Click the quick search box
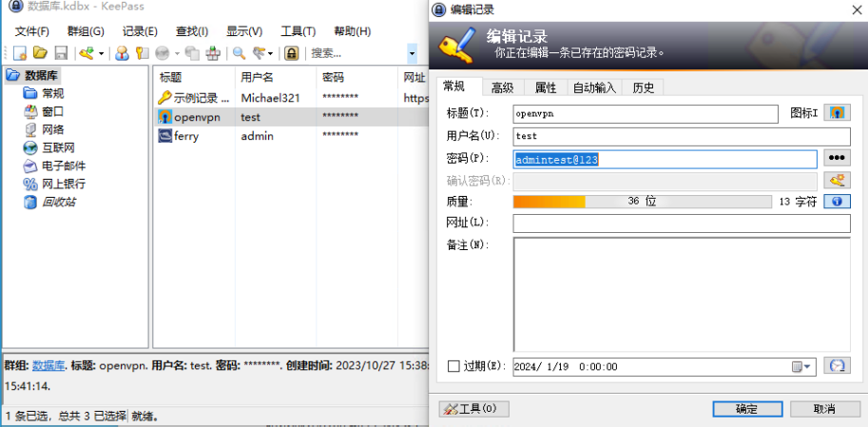868x427 pixels. coord(357,53)
